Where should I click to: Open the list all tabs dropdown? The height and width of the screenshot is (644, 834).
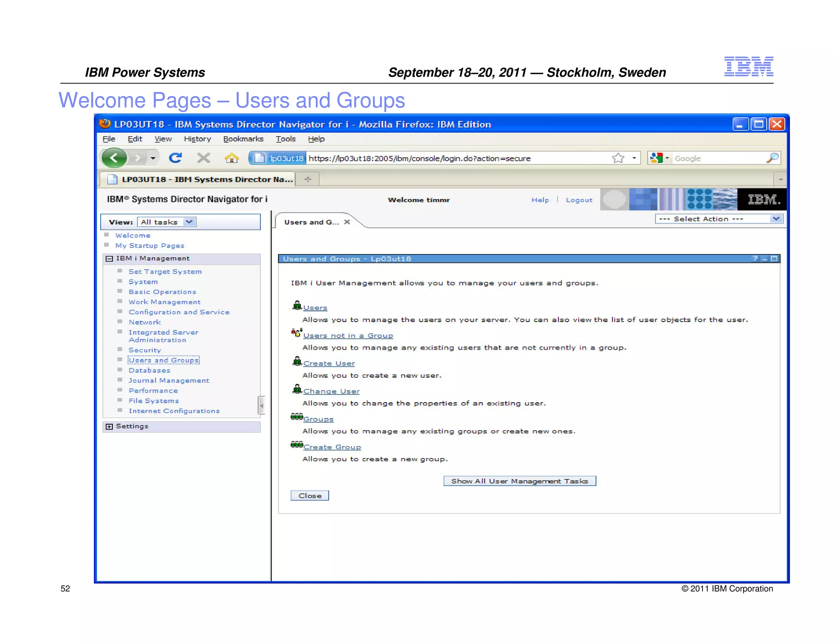point(780,179)
